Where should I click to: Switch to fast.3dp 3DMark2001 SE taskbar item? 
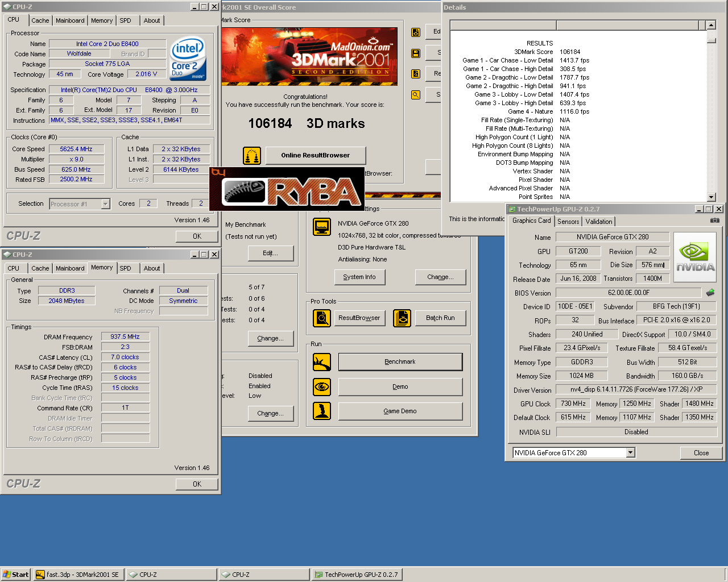tap(77, 575)
